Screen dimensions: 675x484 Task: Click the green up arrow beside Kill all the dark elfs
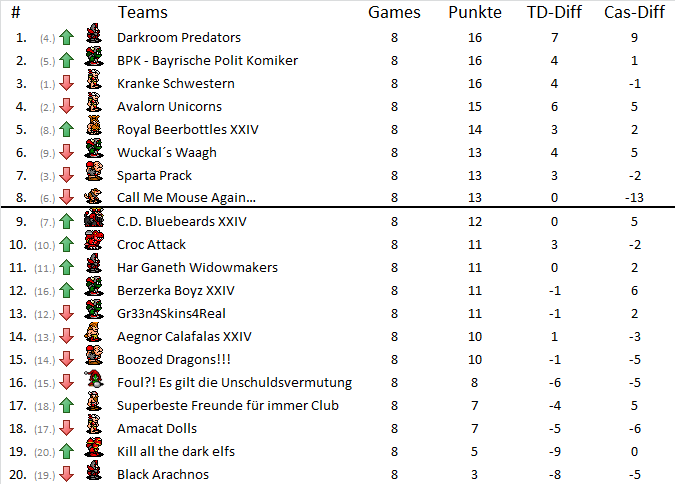point(66,451)
